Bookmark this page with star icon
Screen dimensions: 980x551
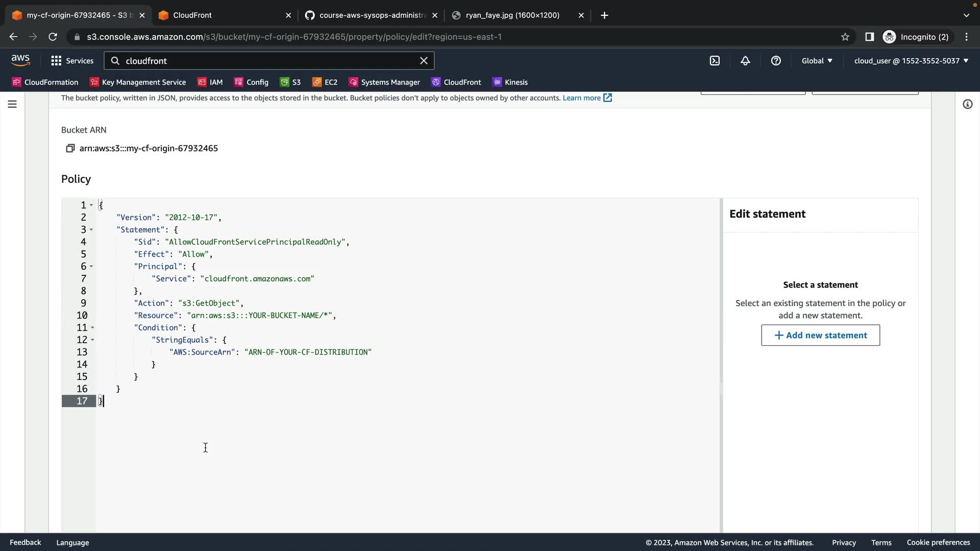click(845, 37)
